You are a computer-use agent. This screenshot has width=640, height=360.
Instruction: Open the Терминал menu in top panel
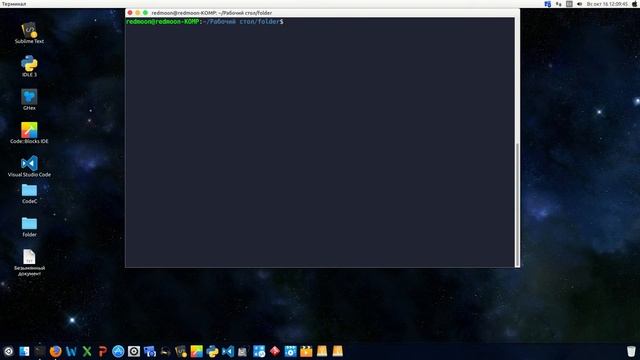14,4
